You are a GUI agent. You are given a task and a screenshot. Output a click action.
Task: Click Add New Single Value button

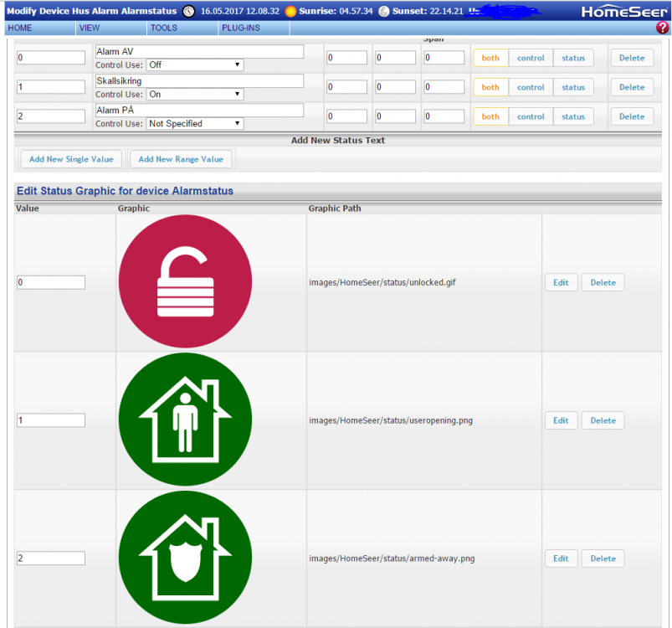coord(71,159)
